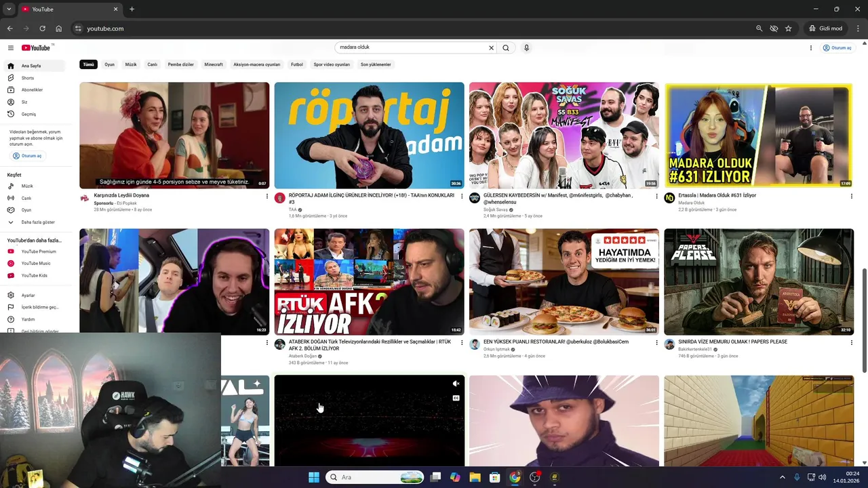Open Windows Start menu
The width and height of the screenshot is (868, 488).
[x=314, y=477]
